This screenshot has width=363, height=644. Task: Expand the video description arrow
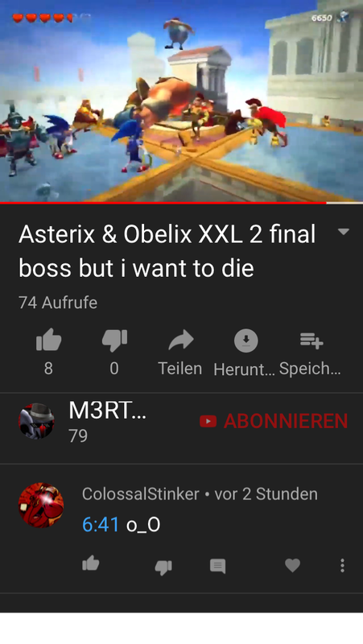tap(344, 232)
